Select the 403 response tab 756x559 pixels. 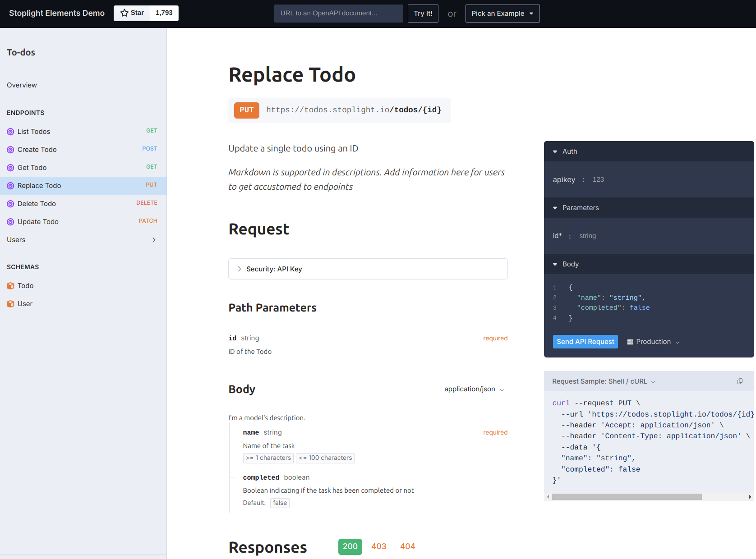point(379,546)
